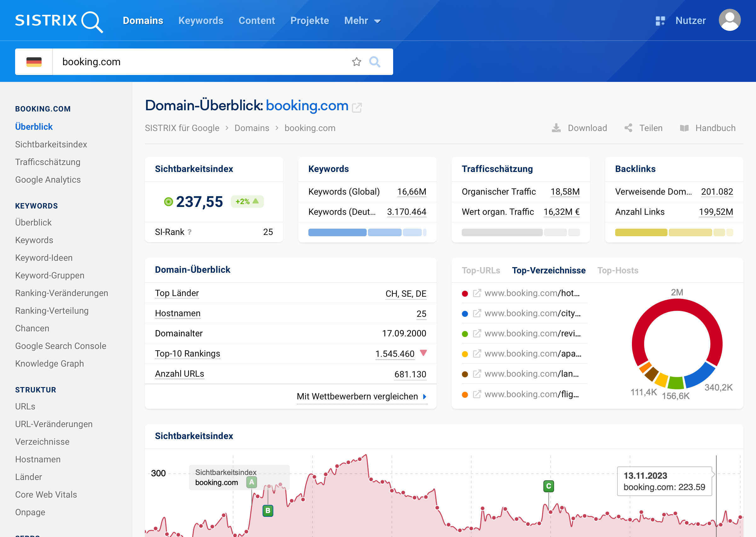Viewport: 756px width, 537px height.
Task: Open the external link icon beside booking.com title
Action: [x=357, y=107]
